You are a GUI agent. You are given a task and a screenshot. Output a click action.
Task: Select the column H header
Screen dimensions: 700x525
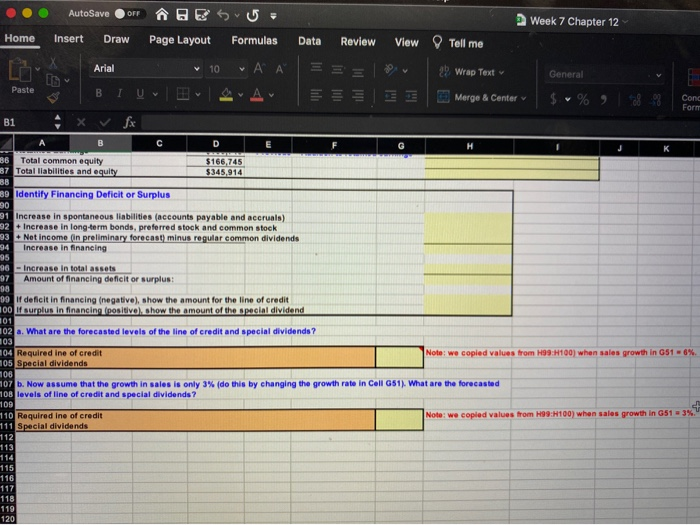469,146
